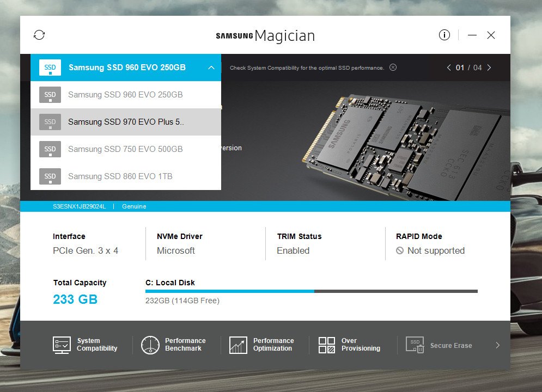The height and width of the screenshot is (392, 542).
Task: Click the C: Local Disk usage bar
Action: pyautogui.click(x=311, y=291)
